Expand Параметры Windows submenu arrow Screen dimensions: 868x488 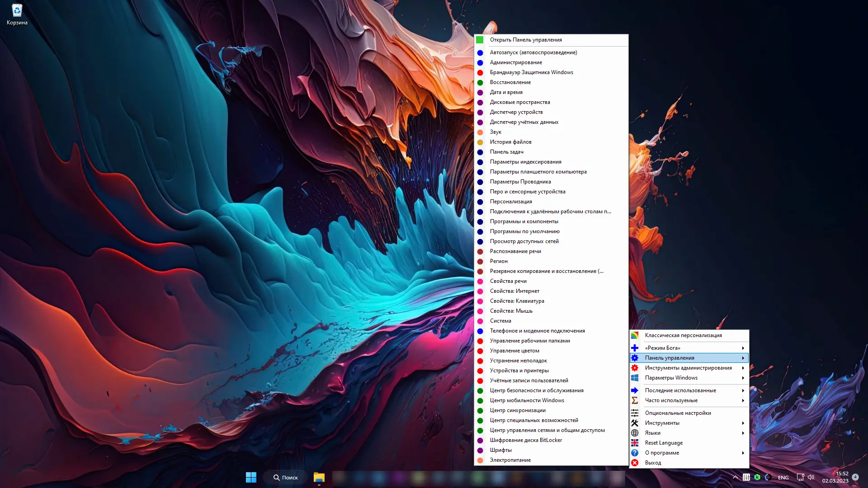tap(743, 378)
